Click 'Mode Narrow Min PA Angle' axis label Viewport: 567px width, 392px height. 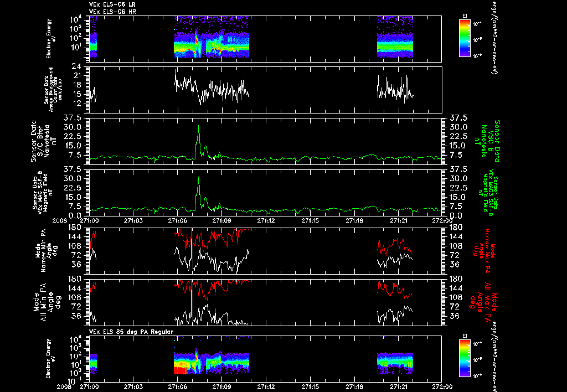click(x=47, y=250)
